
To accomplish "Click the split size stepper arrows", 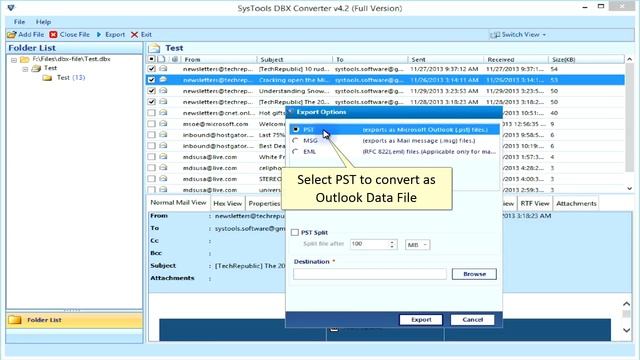I will (x=392, y=244).
